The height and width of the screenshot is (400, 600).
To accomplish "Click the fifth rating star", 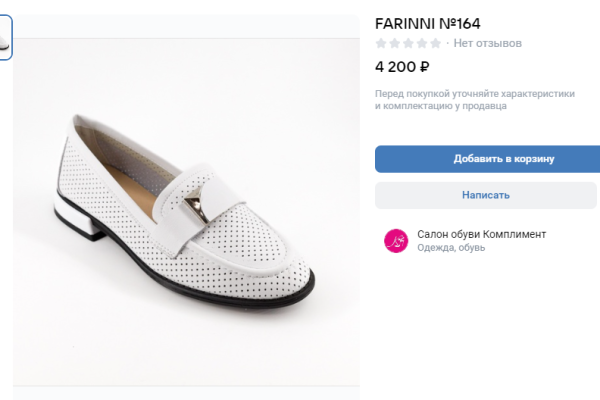I will pos(435,44).
